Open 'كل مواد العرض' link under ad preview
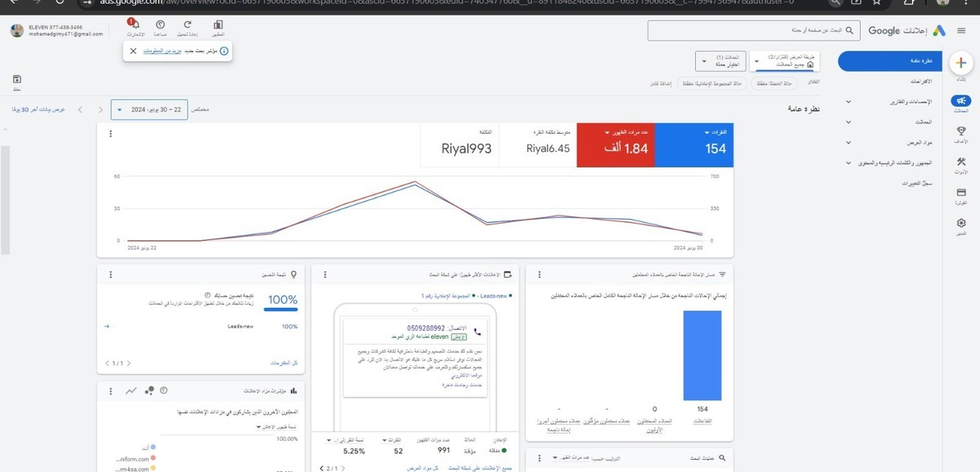Image resolution: width=980 pixels, height=472 pixels. point(423,468)
